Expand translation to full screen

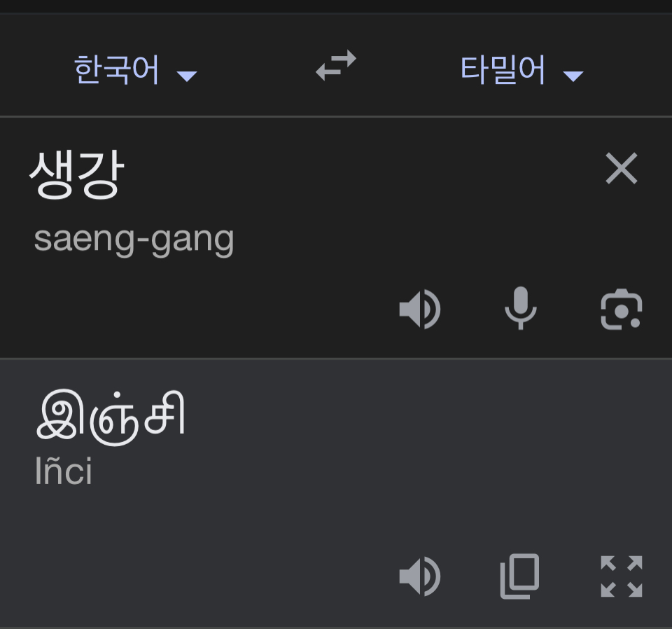coord(622,576)
